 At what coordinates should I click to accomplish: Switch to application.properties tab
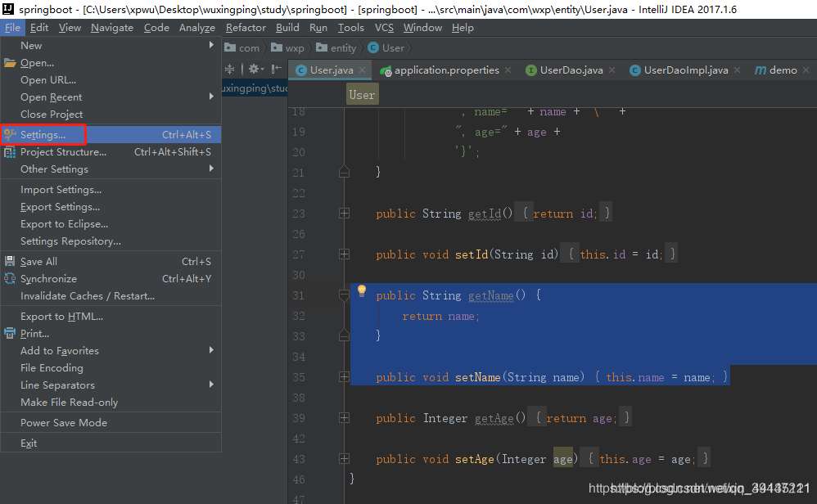click(x=446, y=70)
